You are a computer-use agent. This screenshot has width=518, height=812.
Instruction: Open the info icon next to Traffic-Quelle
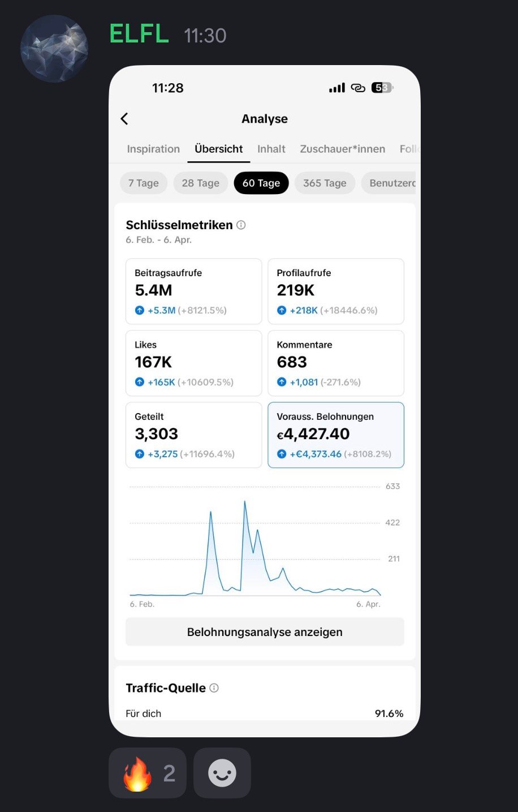click(x=214, y=688)
